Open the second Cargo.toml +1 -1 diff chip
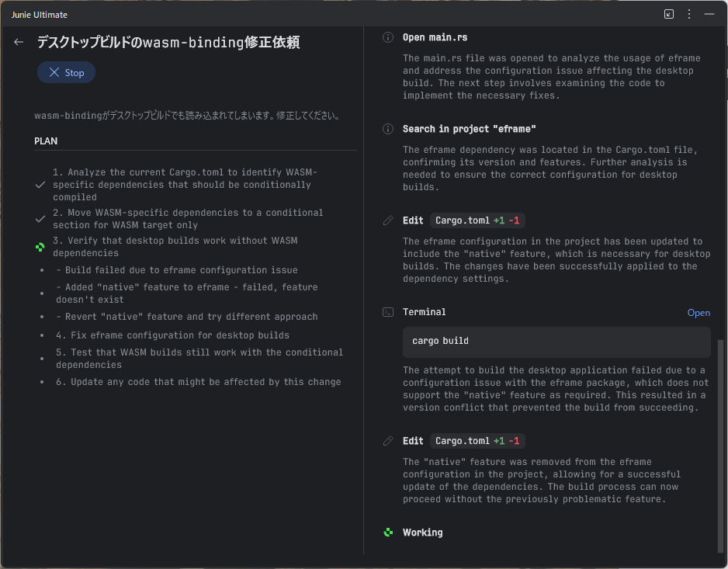The image size is (728, 569). tap(477, 441)
